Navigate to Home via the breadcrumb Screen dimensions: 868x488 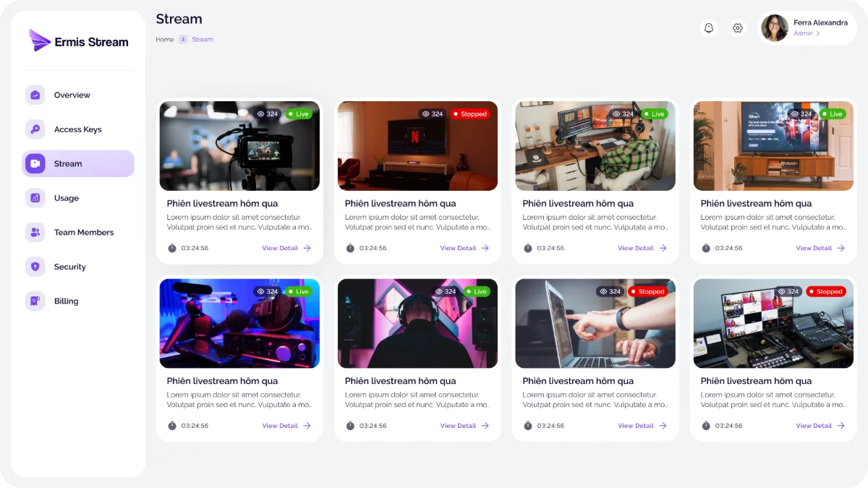click(164, 39)
